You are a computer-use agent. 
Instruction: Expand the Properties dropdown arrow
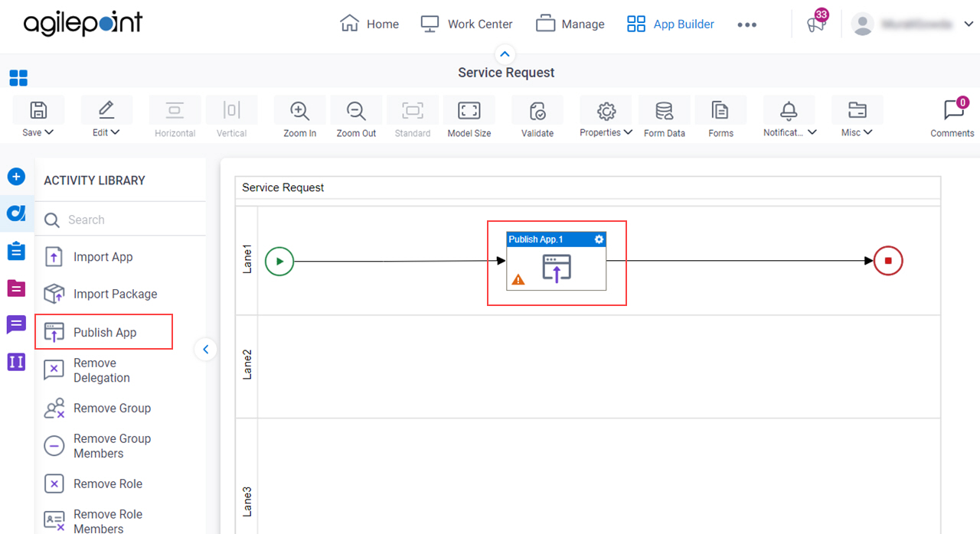tap(628, 132)
